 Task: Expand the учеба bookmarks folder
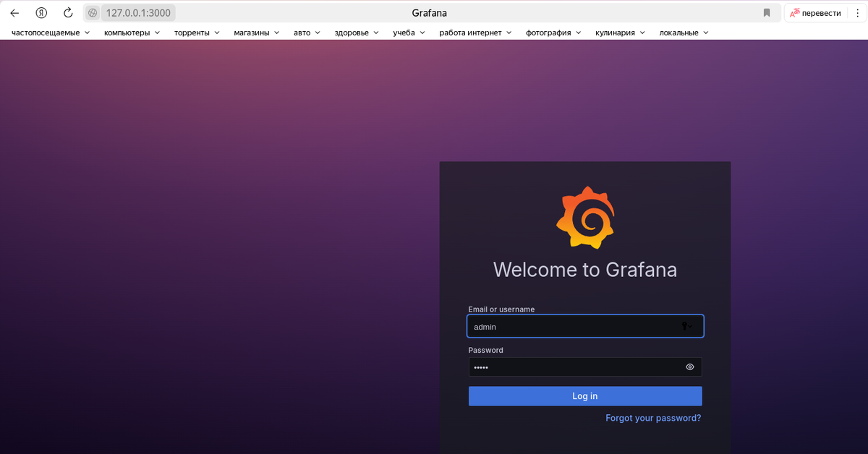410,33
